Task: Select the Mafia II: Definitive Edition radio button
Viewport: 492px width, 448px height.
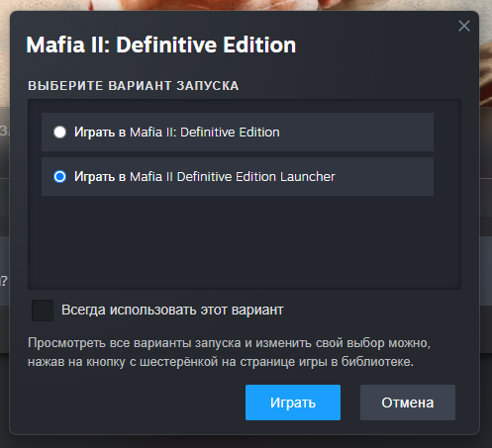Action: tap(59, 133)
